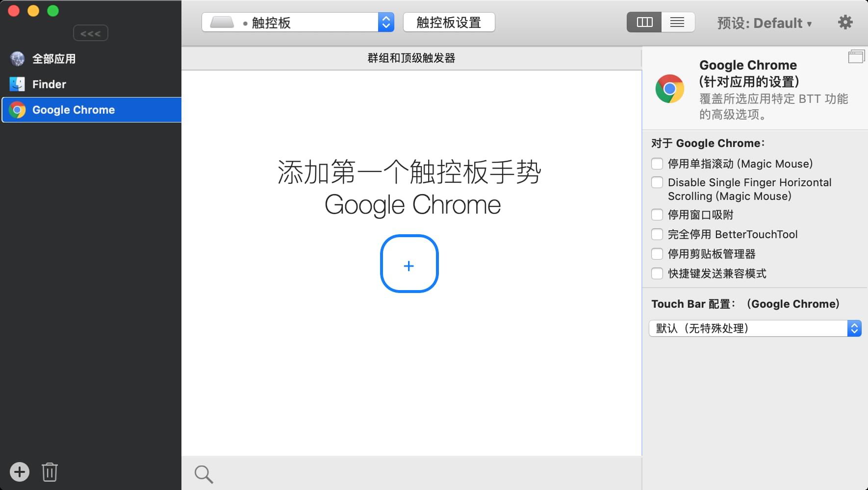Screen dimensions: 868x490
Task: Open 触控板设置 button
Action: [449, 22]
